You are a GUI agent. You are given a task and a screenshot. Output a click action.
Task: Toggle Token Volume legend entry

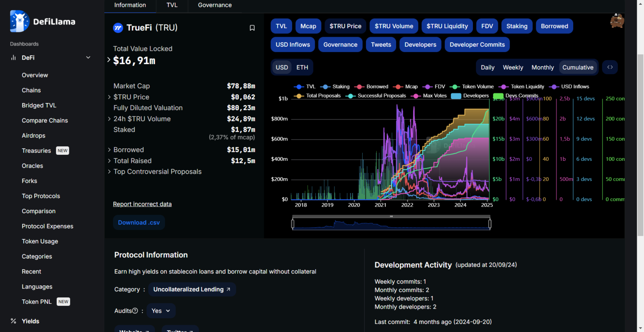click(471, 87)
